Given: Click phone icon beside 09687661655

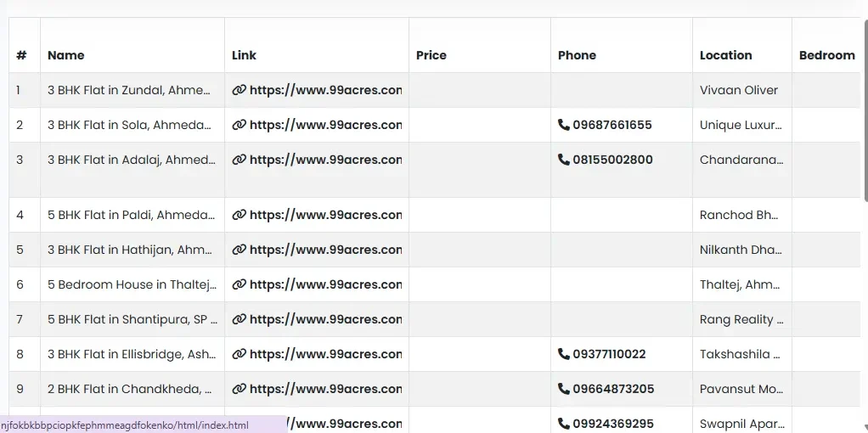Looking at the screenshot, I should click(564, 125).
